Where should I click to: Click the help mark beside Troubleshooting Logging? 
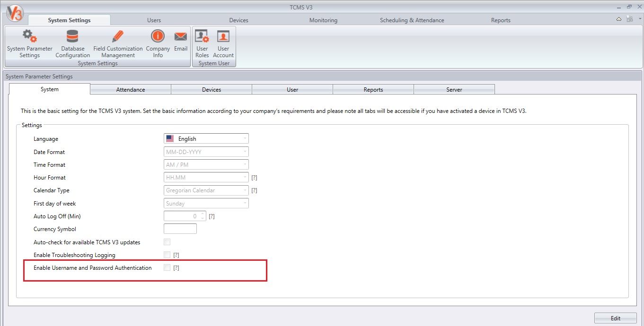tap(176, 255)
